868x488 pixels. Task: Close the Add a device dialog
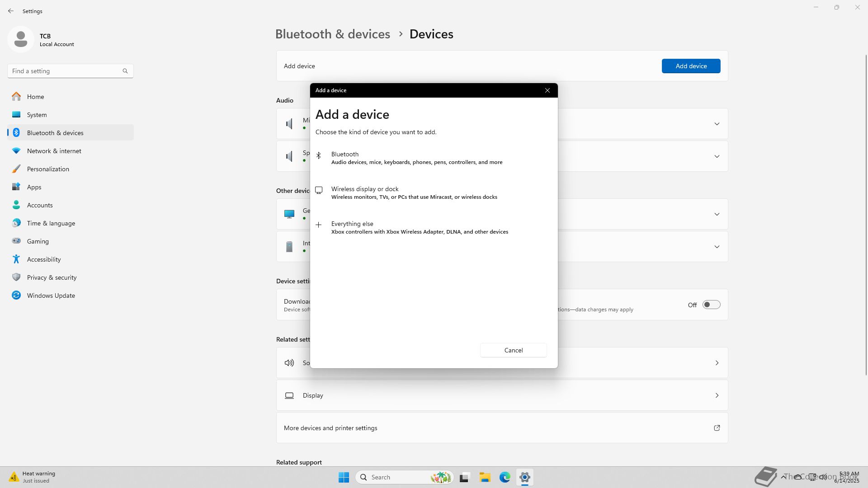tap(547, 90)
